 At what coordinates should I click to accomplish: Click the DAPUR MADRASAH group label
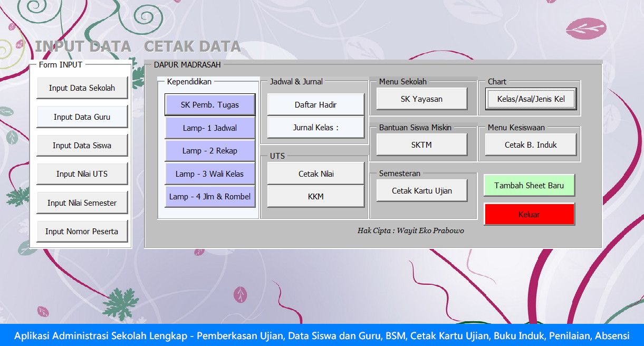tap(187, 65)
